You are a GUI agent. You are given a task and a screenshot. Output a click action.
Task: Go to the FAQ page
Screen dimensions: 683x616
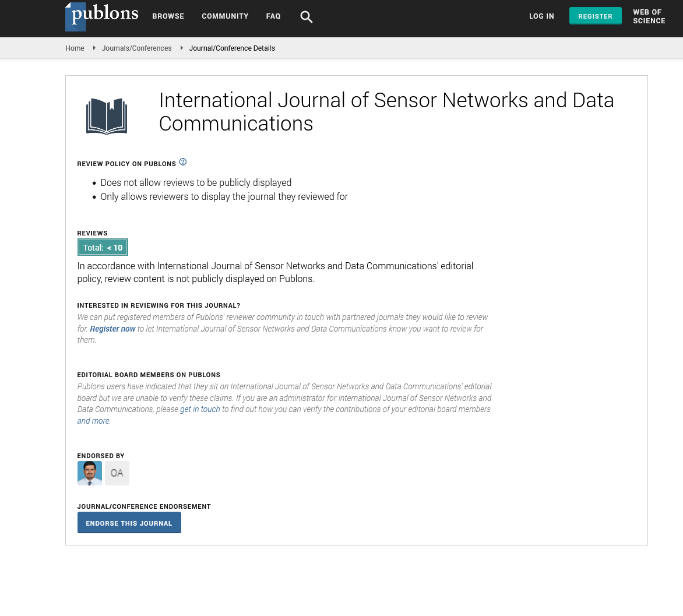pyautogui.click(x=273, y=16)
